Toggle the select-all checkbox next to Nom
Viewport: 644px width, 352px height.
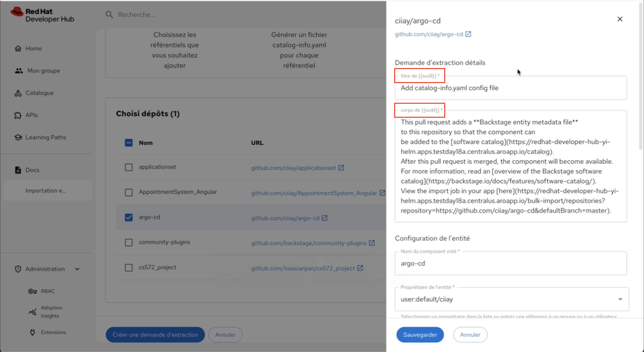[x=129, y=143]
